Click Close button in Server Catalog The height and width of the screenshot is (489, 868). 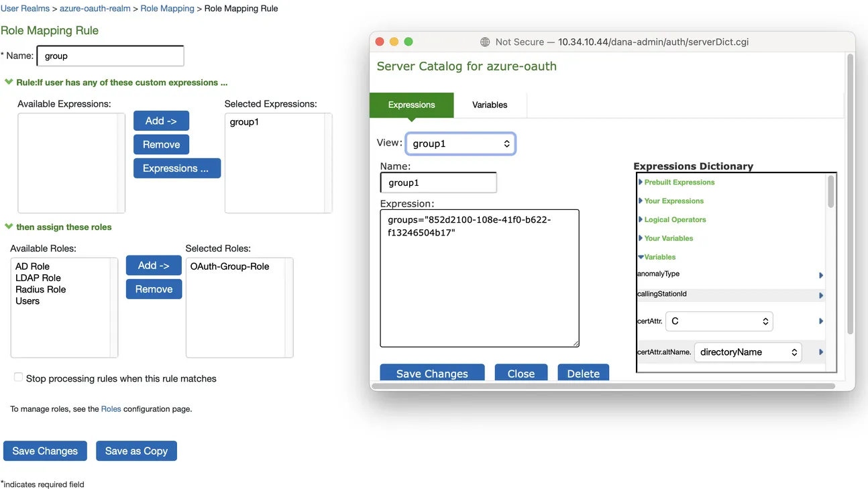pyautogui.click(x=521, y=373)
